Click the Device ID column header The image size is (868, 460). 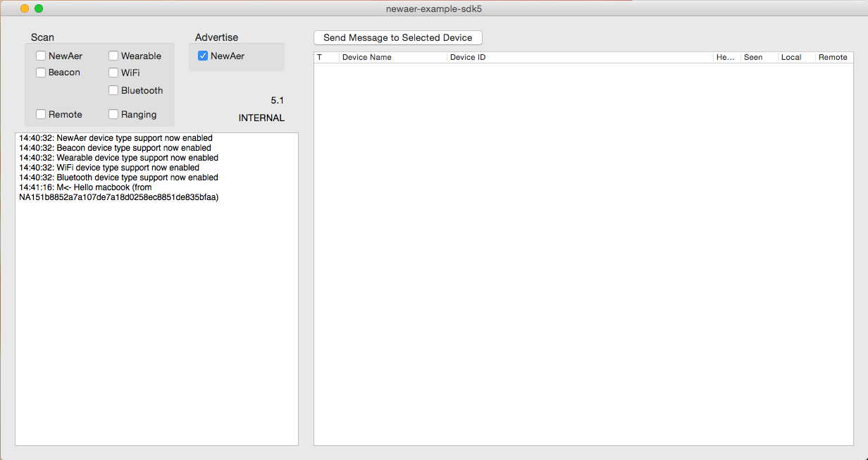581,57
